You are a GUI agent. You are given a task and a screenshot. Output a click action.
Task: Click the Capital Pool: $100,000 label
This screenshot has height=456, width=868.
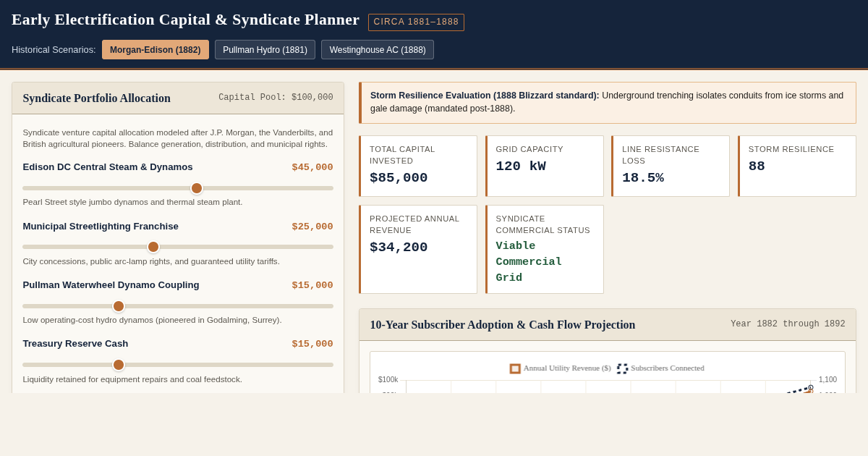pos(276,97)
